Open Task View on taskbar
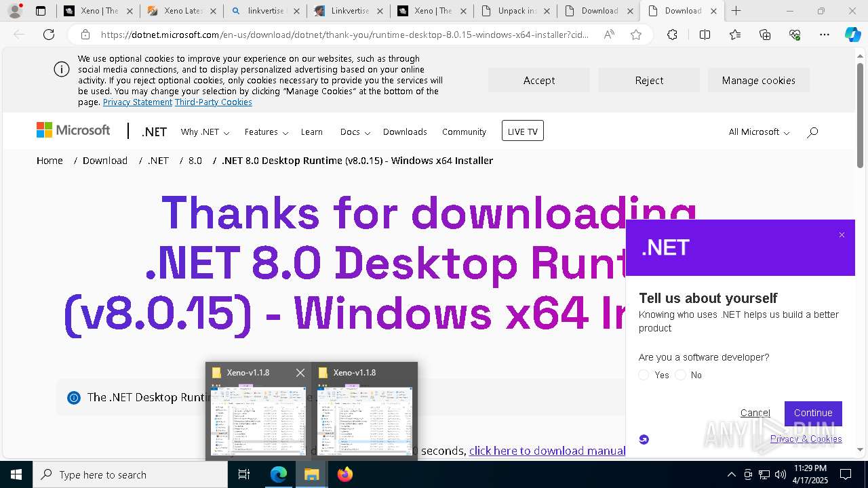Viewport: 868px width, 488px height. click(244, 474)
